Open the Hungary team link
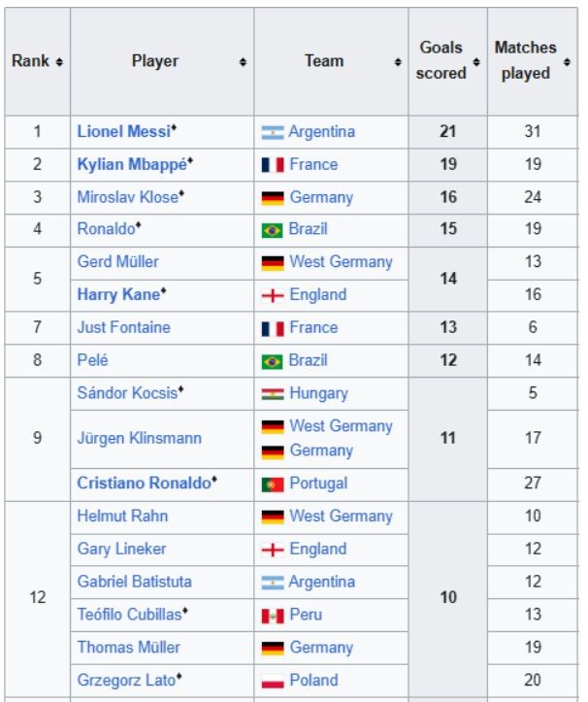Viewport: 588px width, 702px height. tap(318, 393)
